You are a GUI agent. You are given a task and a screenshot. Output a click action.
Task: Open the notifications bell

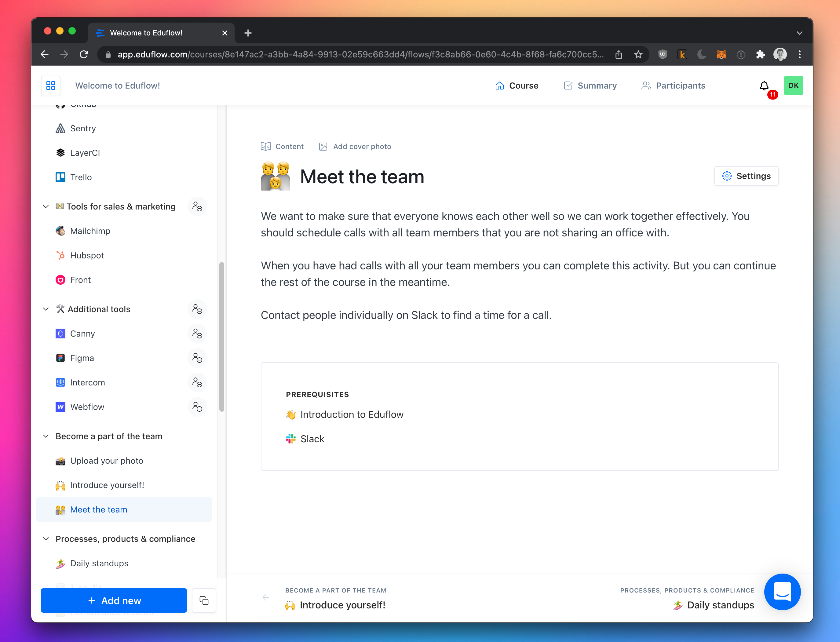[x=764, y=86]
